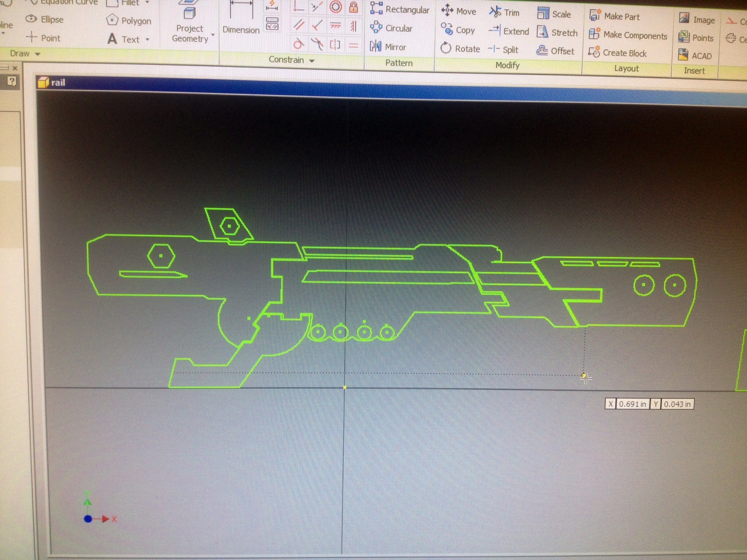
Task: Select the yellow sketch origin point
Action: click(345, 387)
